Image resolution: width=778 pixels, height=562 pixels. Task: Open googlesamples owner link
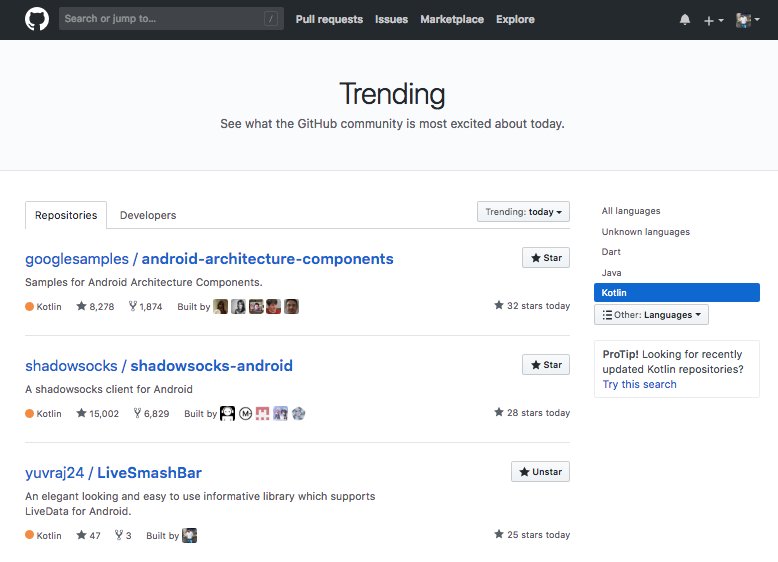pyautogui.click(x=77, y=259)
